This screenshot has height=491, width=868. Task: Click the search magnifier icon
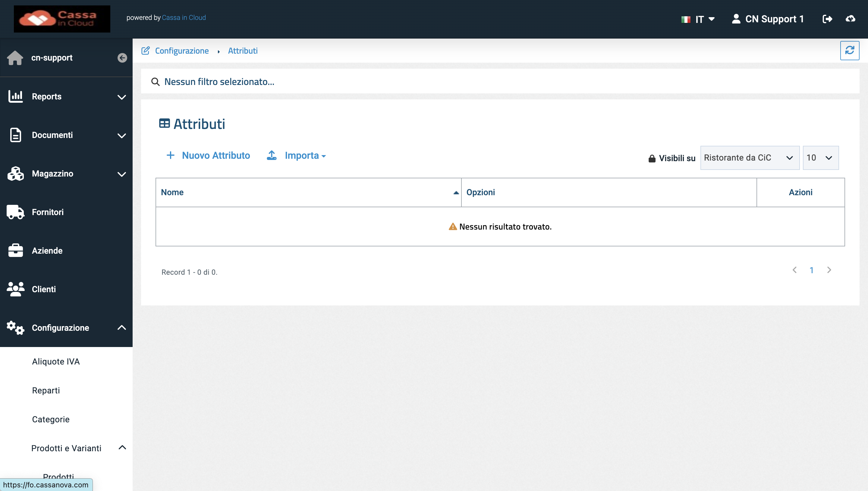click(x=155, y=82)
